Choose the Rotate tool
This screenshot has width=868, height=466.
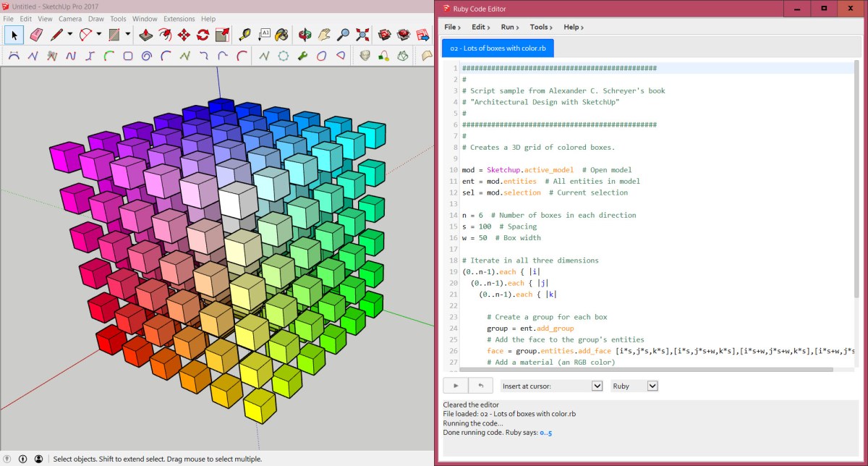click(x=203, y=35)
